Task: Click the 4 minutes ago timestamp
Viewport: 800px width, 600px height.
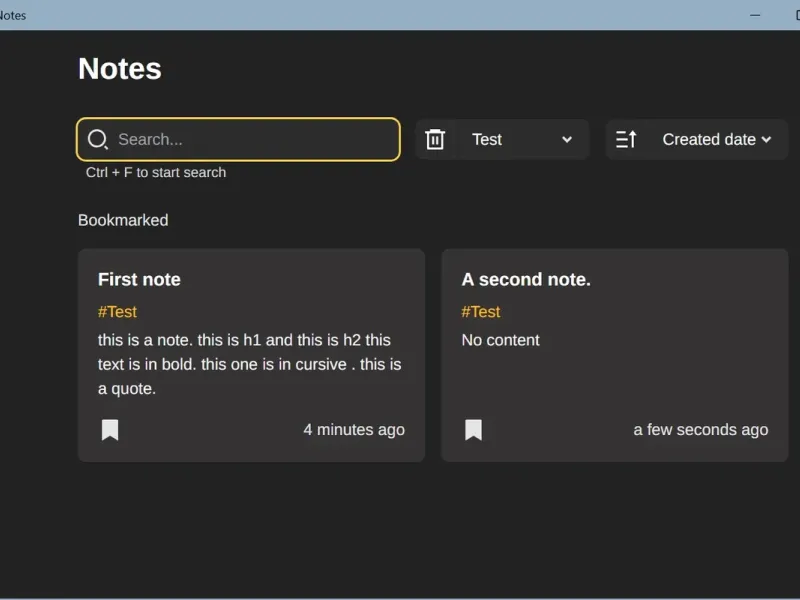Action: 354,430
